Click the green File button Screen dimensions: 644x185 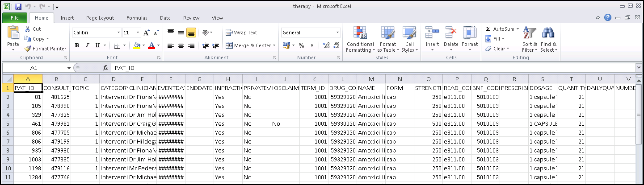coord(15,18)
